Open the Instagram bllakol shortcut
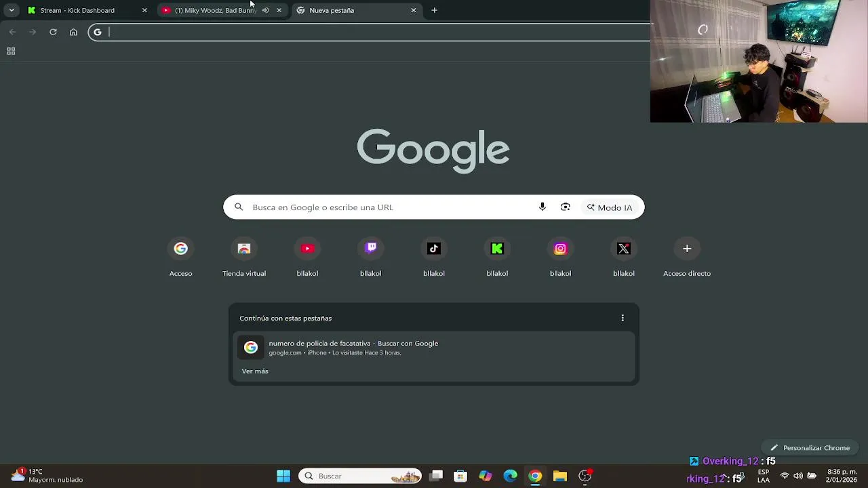Image resolution: width=868 pixels, height=488 pixels. coord(561,258)
